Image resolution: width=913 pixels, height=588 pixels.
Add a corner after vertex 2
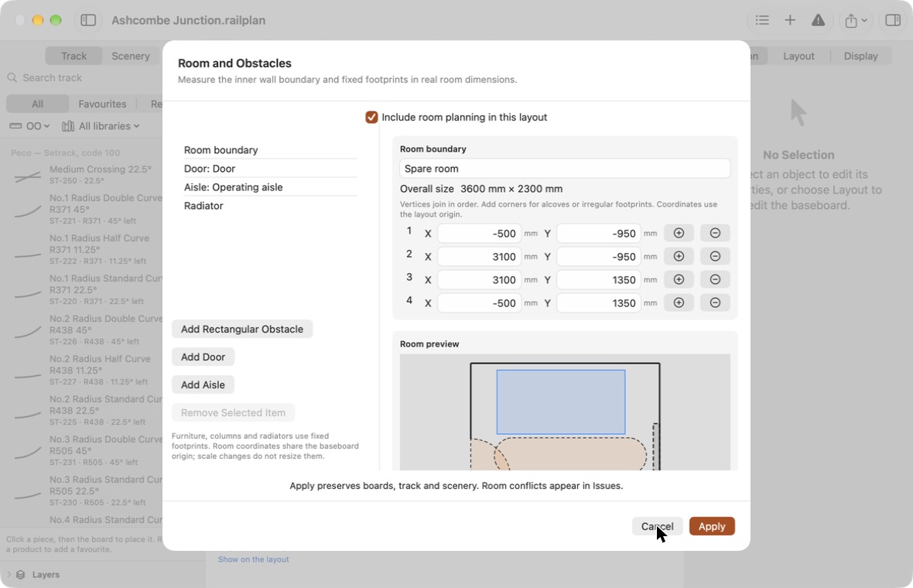pyautogui.click(x=679, y=256)
